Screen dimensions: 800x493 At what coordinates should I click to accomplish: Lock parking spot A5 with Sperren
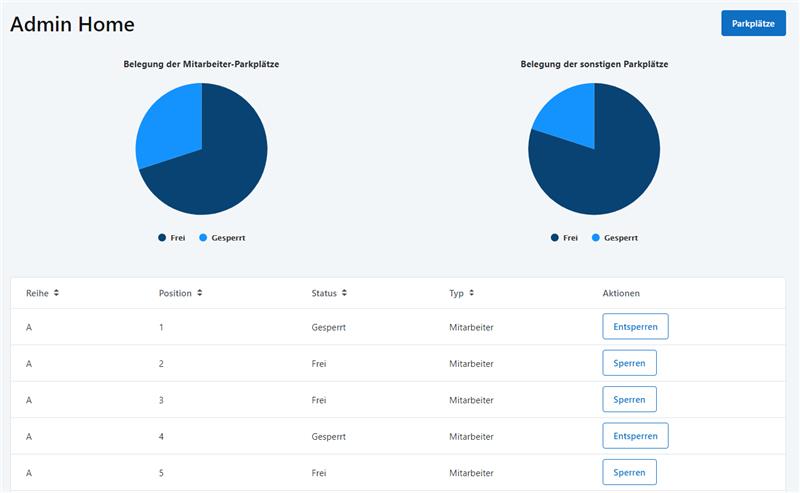pos(629,472)
